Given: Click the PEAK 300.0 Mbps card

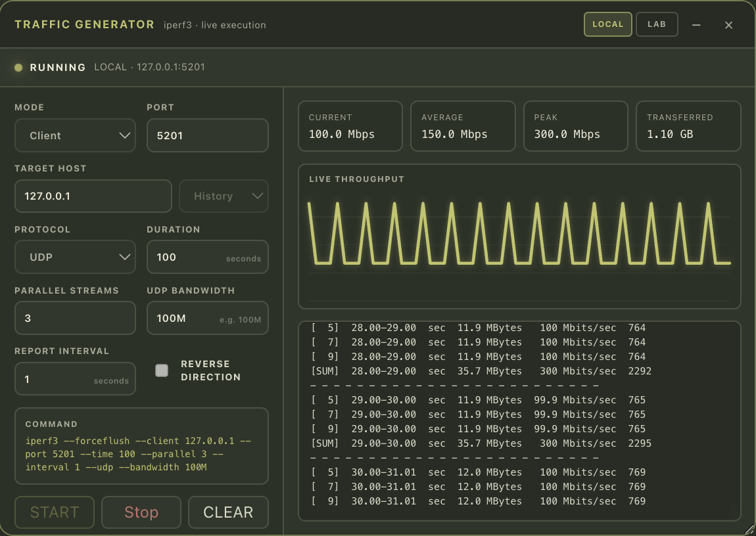Looking at the screenshot, I should pyautogui.click(x=576, y=126).
